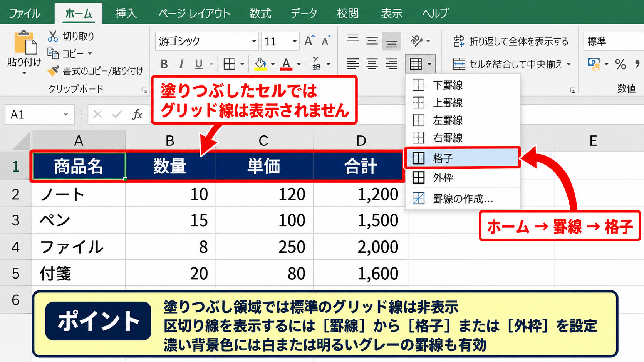Click the open borders grid icon

point(416,64)
